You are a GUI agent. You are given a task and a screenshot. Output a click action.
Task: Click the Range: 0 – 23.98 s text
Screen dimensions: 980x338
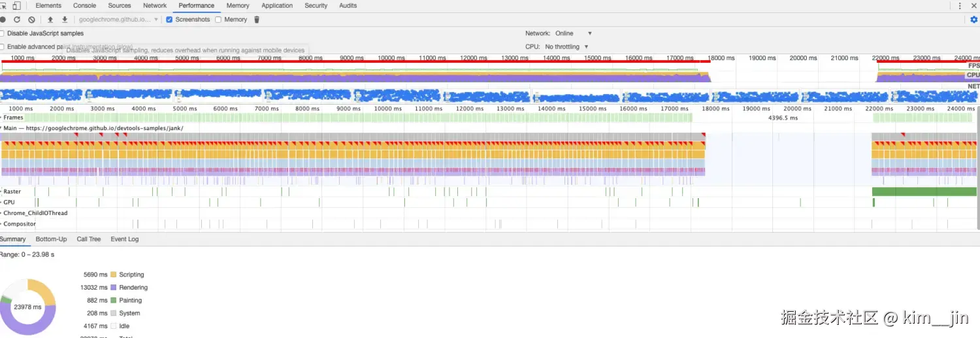27,254
